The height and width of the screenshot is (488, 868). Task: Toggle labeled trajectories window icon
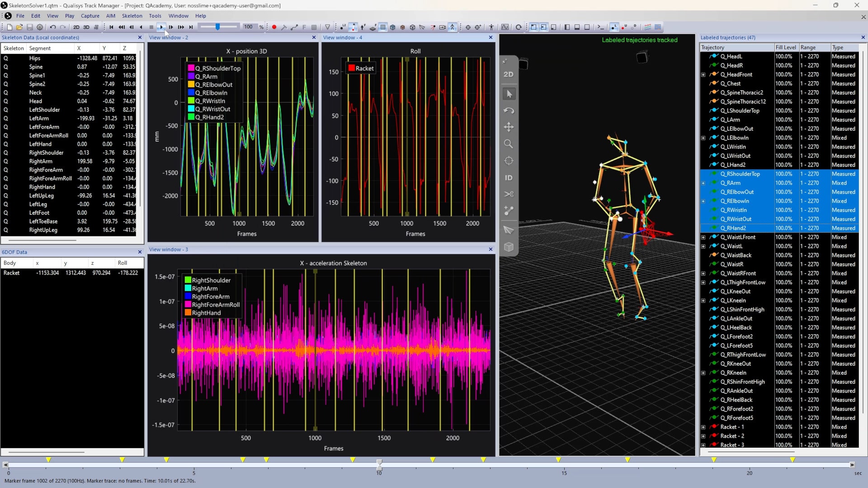[613, 27]
